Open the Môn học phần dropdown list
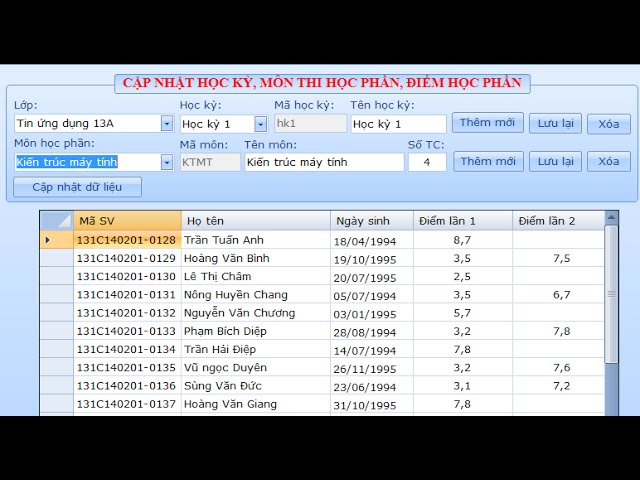 [x=166, y=162]
